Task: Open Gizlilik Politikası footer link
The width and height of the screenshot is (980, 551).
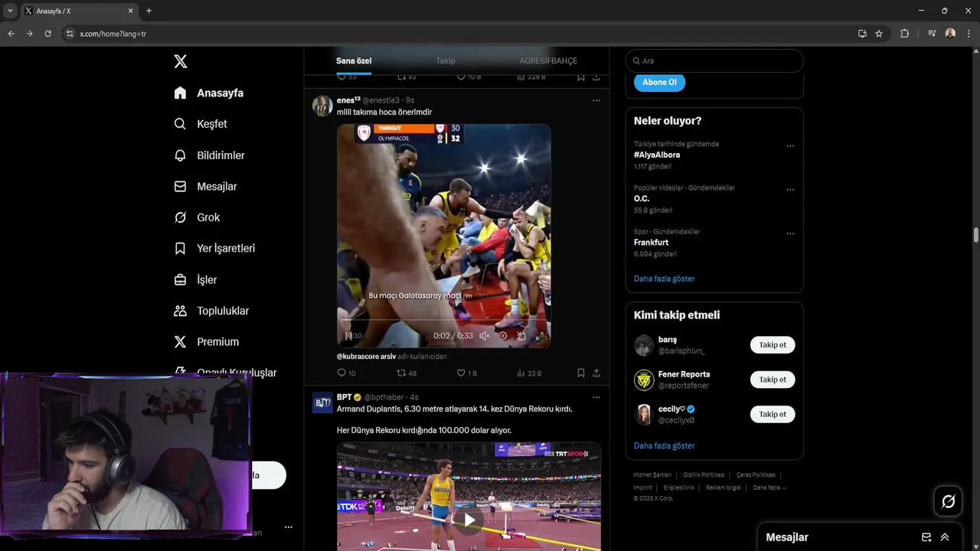Action: coord(704,474)
